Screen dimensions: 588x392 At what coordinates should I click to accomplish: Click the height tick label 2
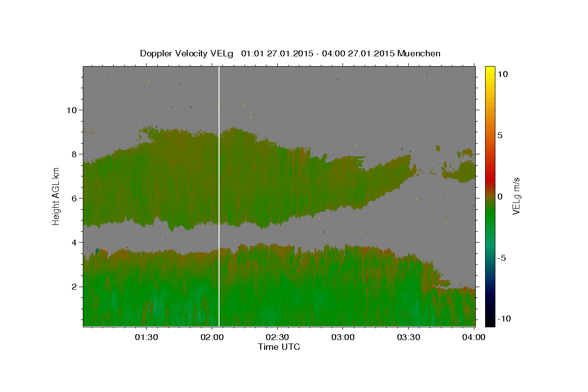pos(74,286)
